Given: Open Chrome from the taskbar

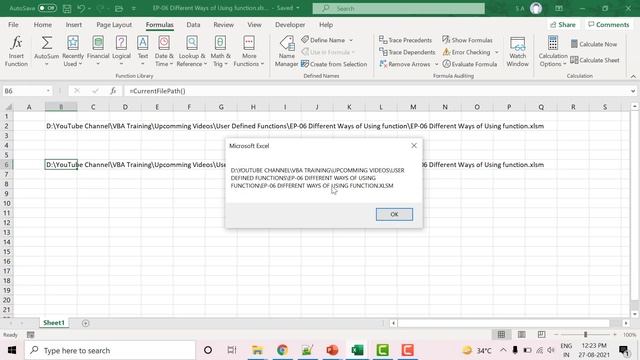Looking at the screenshot, I should click(282, 350).
